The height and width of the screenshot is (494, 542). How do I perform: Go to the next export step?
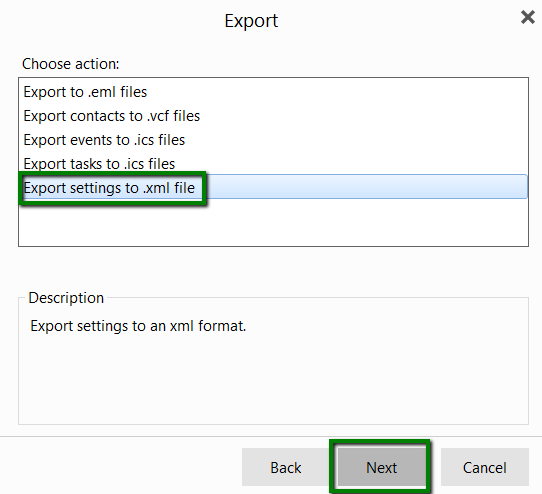pyautogui.click(x=381, y=467)
